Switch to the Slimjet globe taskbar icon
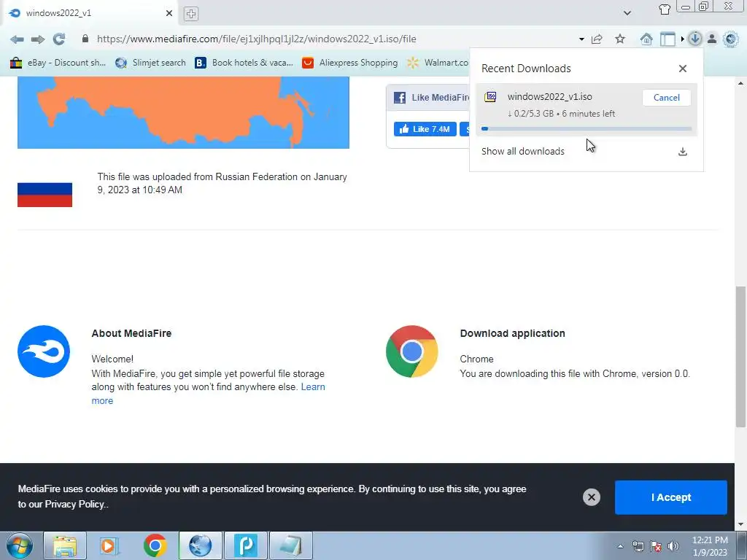Screen dimensions: 747x560 (x=200, y=545)
